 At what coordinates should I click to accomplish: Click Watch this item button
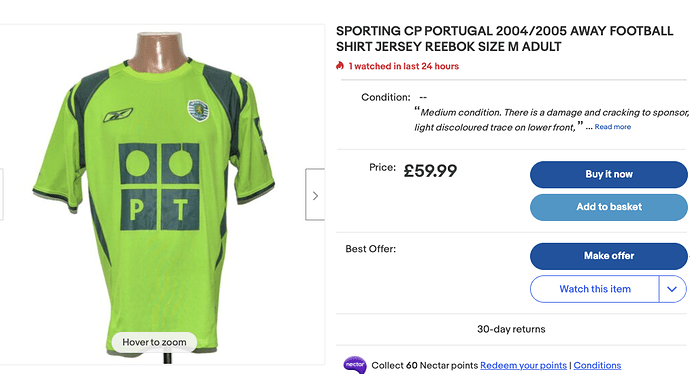pos(595,289)
